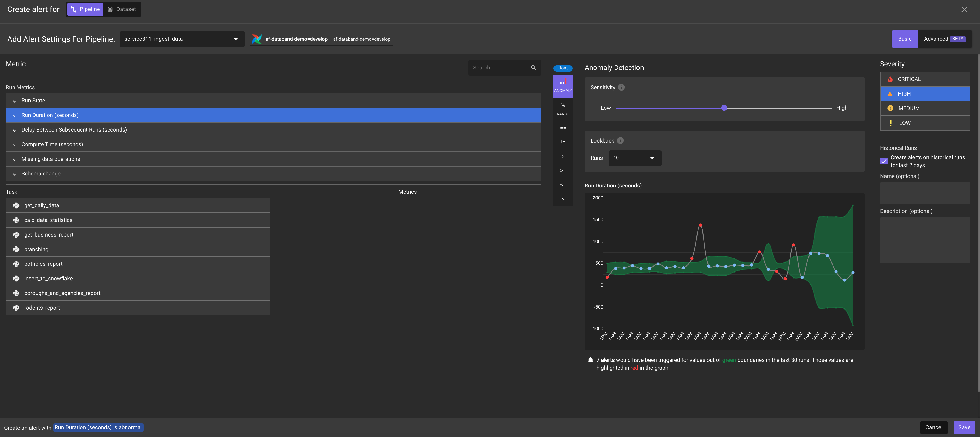The image size is (980, 437).
Task: Click the search magnifier icon
Action: (x=533, y=68)
